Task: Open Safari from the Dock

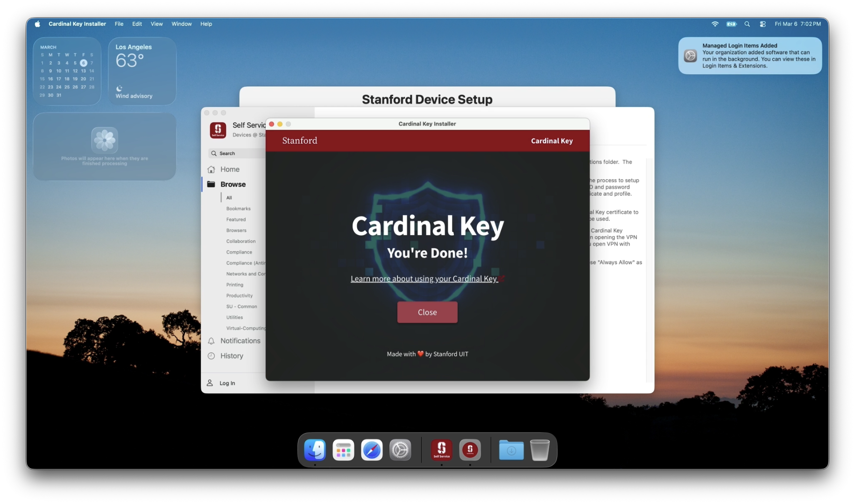Action: click(x=372, y=449)
